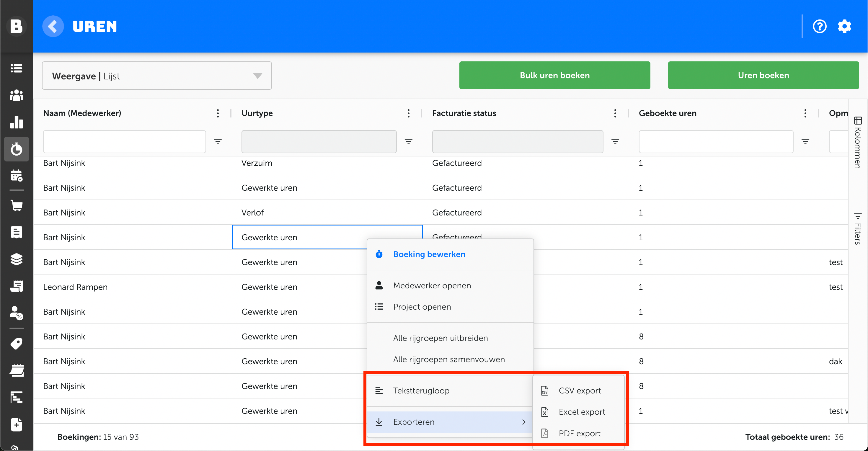Viewport: 868px width, 451px height.
Task: Open the user percent icon in sidebar
Action: 16,313
